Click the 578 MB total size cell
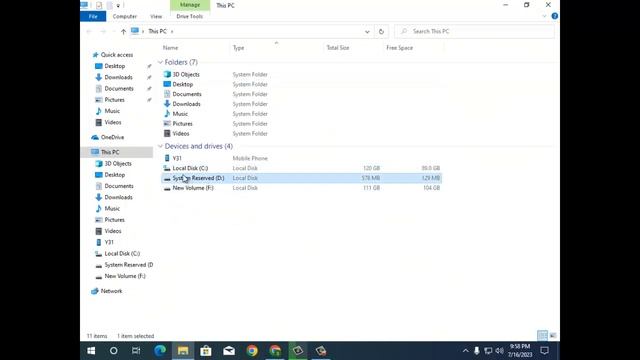The image size is (640, 360). click(371, 178)
